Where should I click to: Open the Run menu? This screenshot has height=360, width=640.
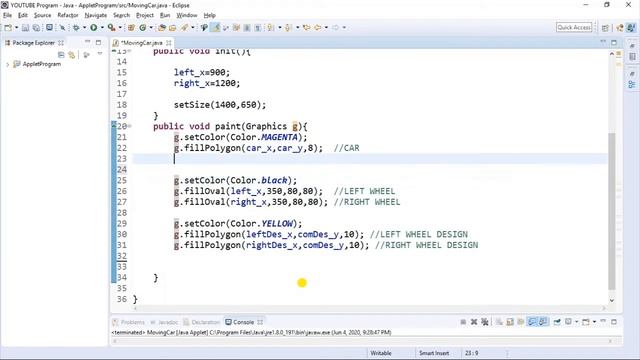click(165, 15)
